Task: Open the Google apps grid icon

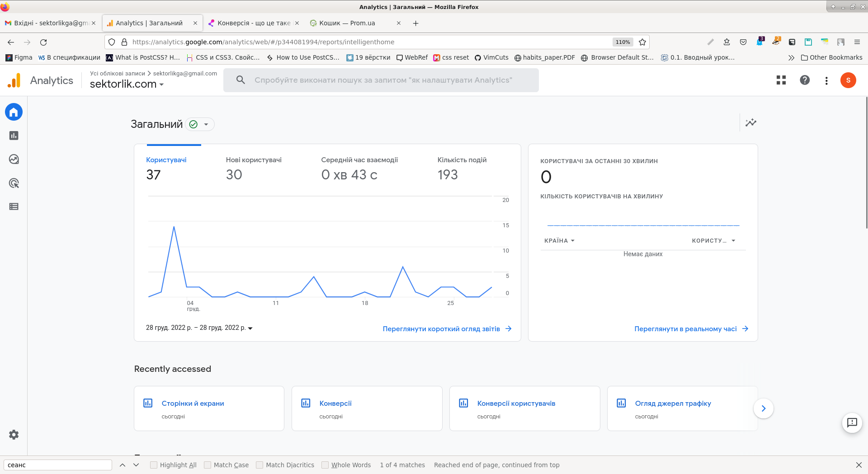Action: tap(781, 80)
